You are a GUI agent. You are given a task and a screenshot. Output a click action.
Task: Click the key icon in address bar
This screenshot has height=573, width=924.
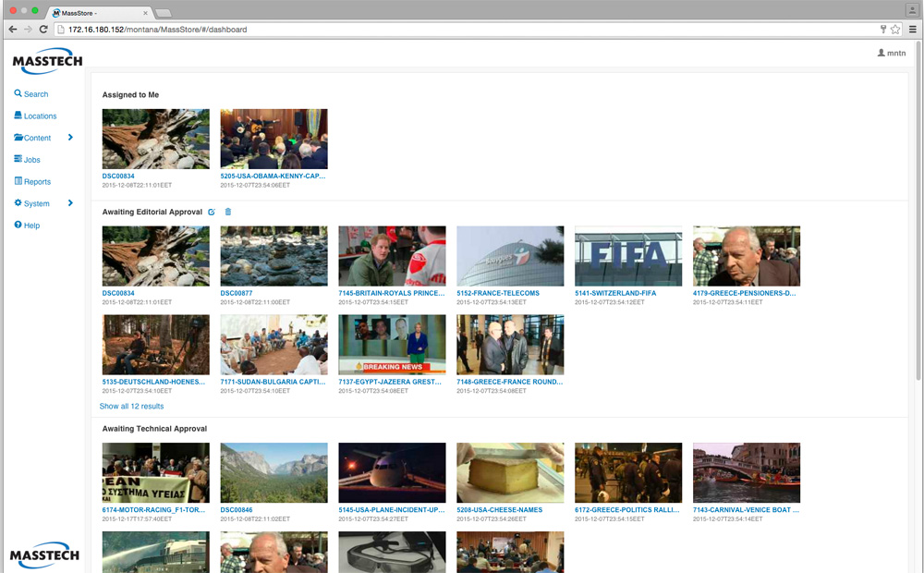point(883,29)
